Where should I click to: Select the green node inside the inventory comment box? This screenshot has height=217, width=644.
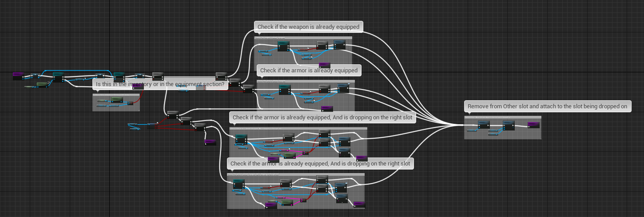(x=117, y=99)
